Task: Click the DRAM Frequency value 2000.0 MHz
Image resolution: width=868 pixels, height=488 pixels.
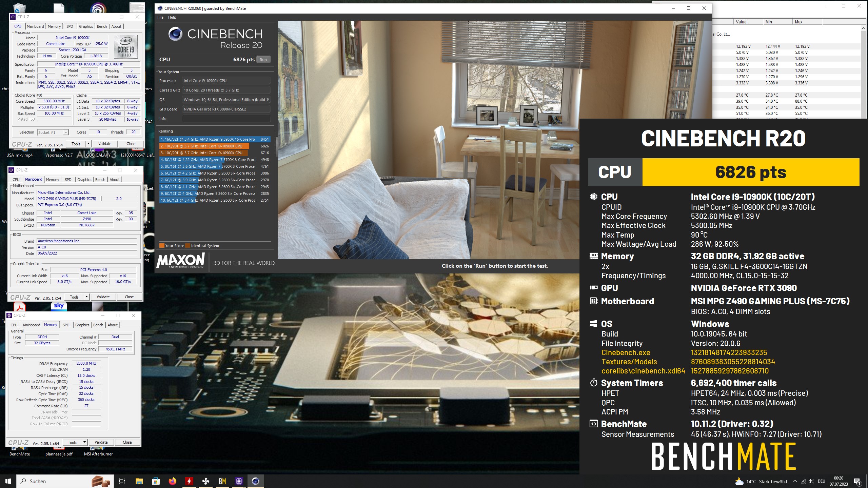Action: coord(86,363)
